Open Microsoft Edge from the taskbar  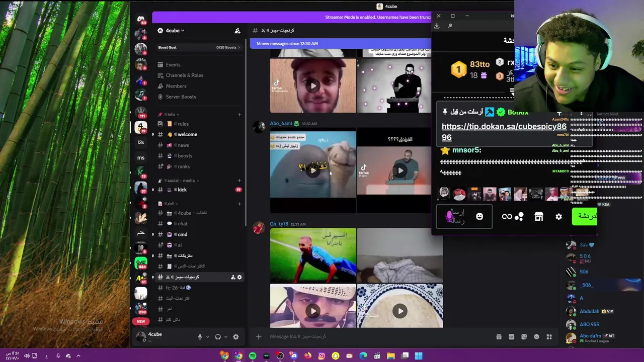tap(363, 356)
